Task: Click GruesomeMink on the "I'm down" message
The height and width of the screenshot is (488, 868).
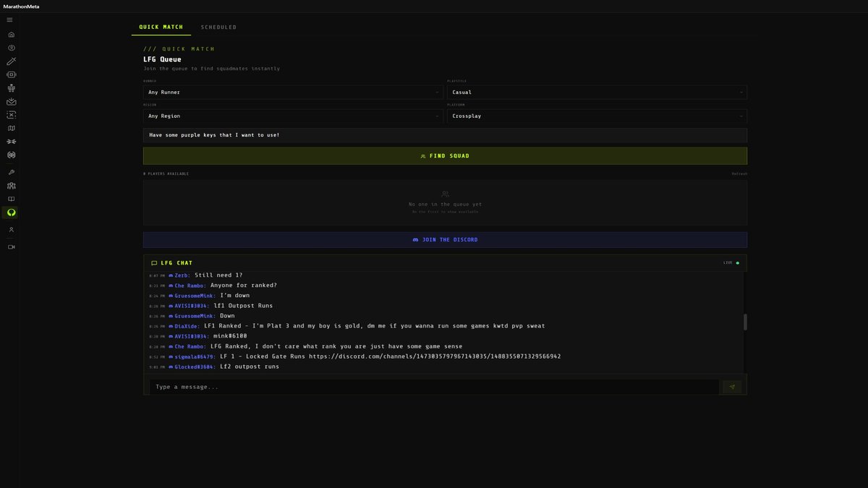Action: tap(195, 296)
